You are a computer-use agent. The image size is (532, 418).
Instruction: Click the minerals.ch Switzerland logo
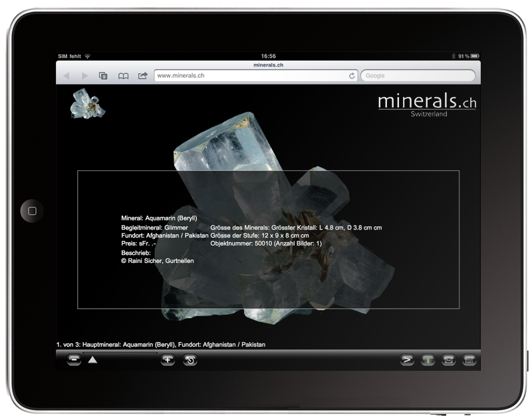427,105
